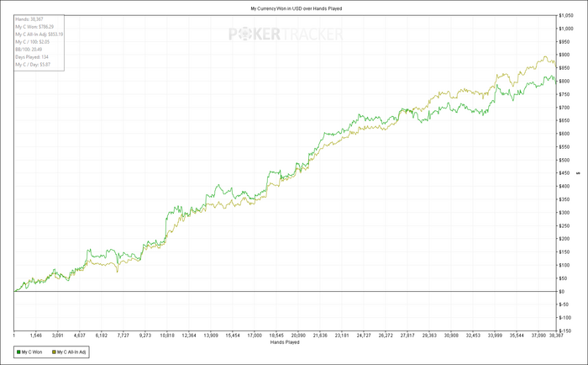The width and height of the screenshot is (588, 365).
Task: Click the 27,817 x-axis tick label
Action: click(x=407, y=336)
